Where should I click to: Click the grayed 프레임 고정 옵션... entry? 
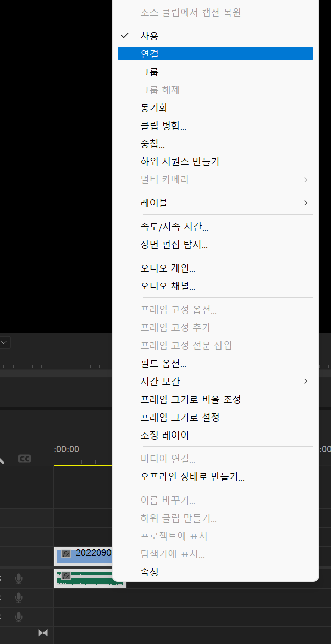215,310
